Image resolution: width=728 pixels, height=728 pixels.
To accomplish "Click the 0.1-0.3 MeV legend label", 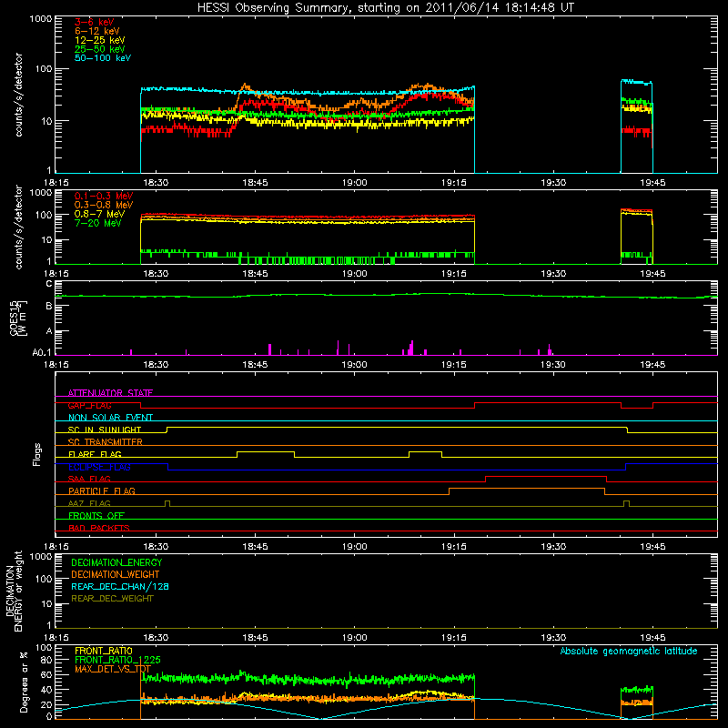I will pyautogui.click(x=104, y=196).
